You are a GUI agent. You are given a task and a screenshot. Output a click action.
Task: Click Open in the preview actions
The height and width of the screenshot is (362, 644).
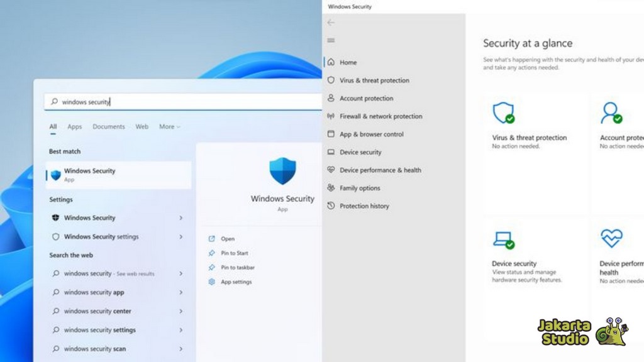pyautogui.click(x=228, y=238)
